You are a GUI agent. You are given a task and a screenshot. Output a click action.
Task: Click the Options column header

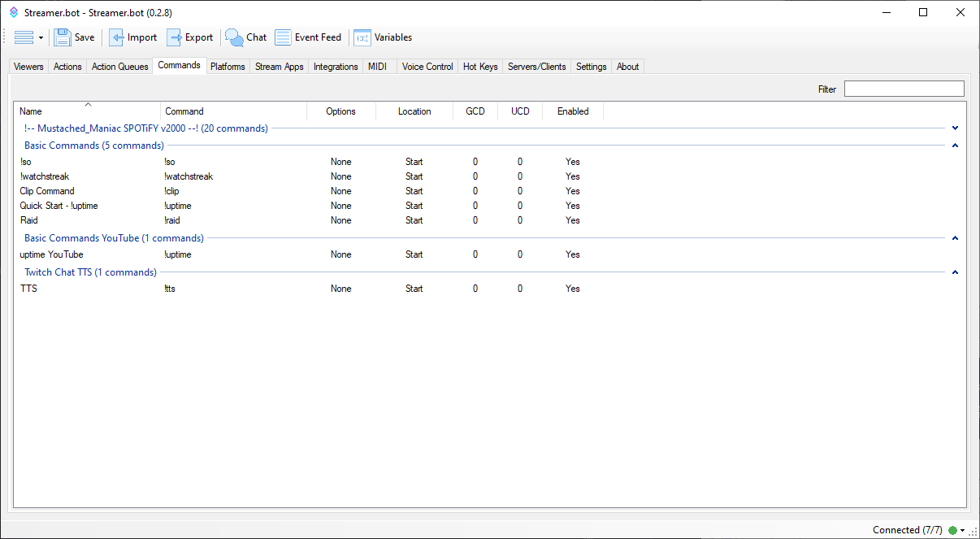(x=341, y=111)
